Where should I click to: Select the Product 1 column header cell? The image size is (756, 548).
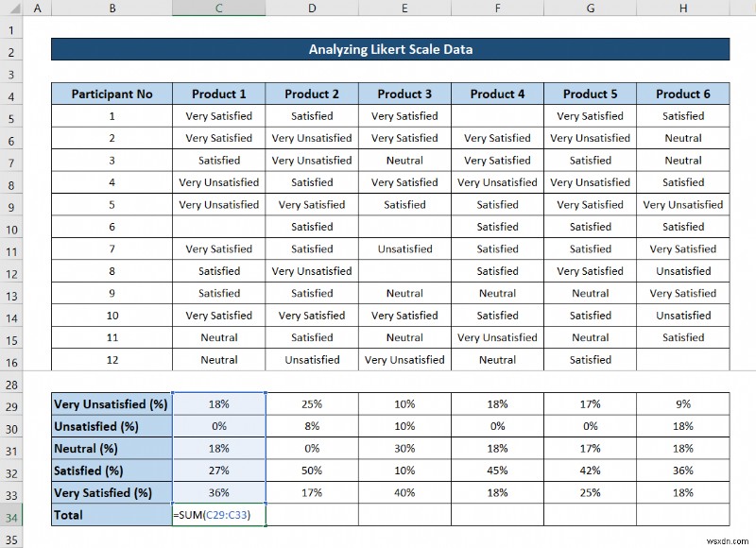(x=218, y=93)
